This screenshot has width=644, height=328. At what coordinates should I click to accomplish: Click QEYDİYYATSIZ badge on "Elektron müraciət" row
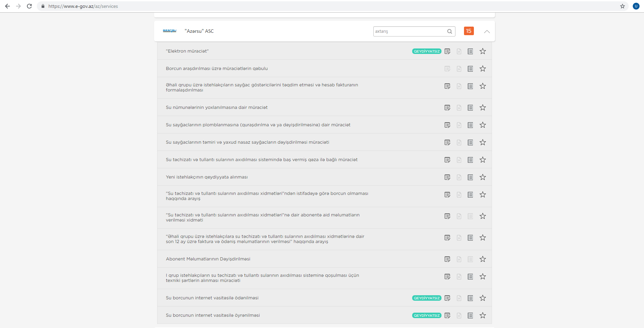point(427,51)
